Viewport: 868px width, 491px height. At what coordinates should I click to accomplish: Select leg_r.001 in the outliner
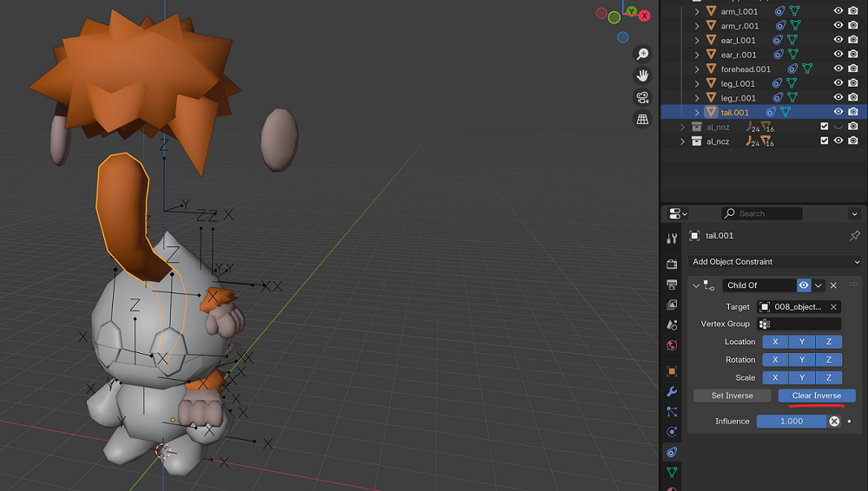coord(738,98)
